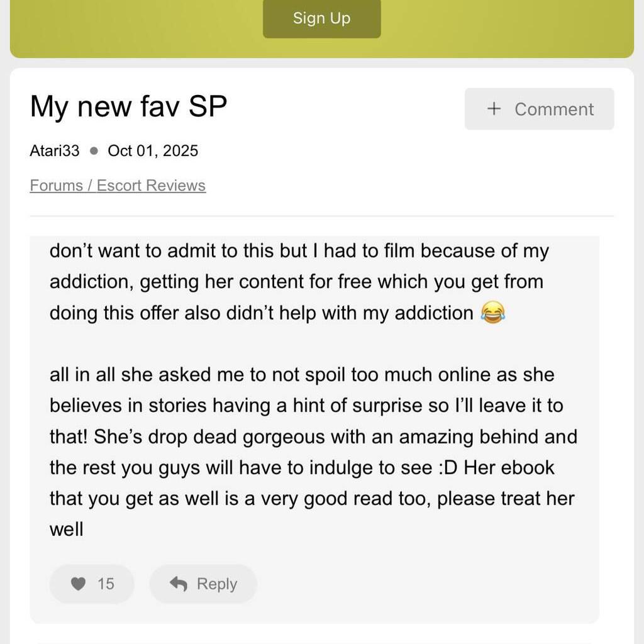Click the dot separator after Atari33
The image size is (644, 644).
coord(94,151)
